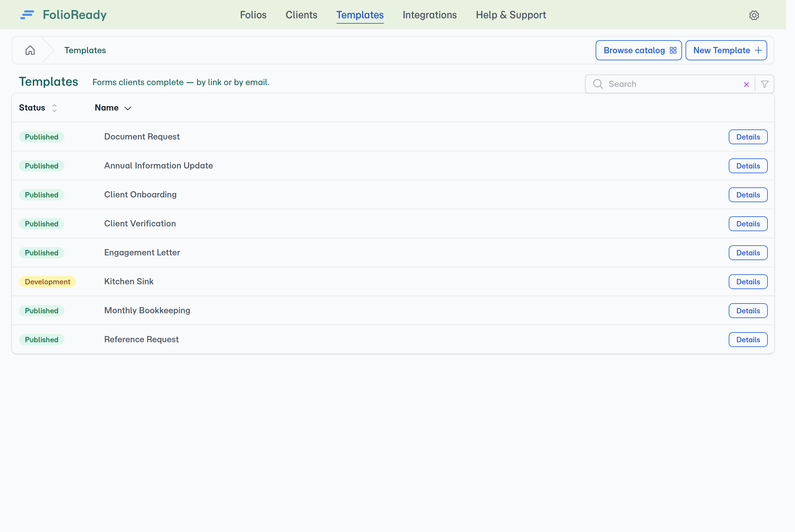This screenshot has height=532, width=795.
Task: Go home via breadcrumb house icon
Action: pyautogui.click(x=30, y=50)
